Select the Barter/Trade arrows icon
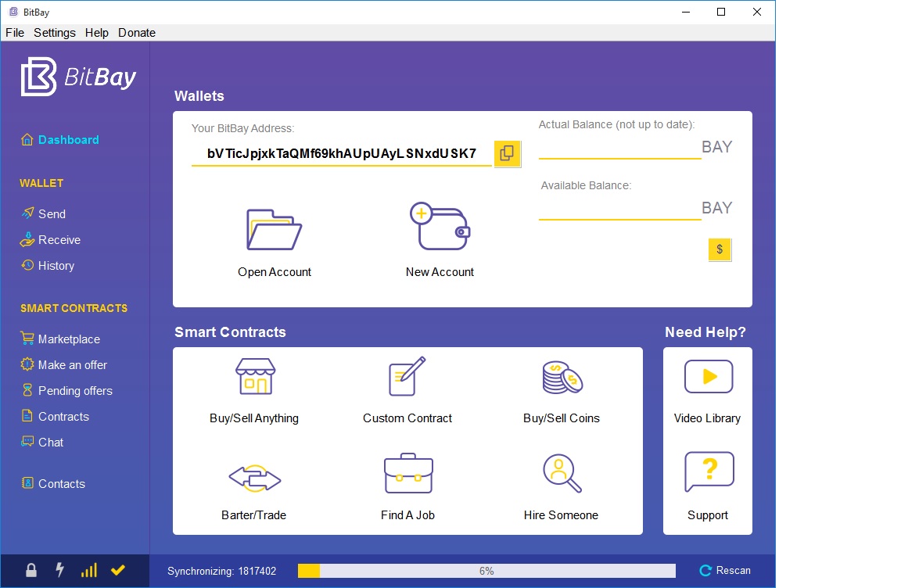 coord(254,479)
